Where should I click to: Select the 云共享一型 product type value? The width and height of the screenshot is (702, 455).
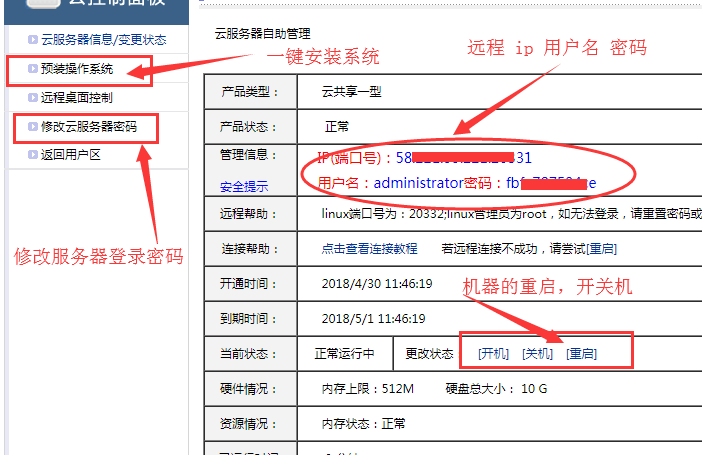[351, 92]
